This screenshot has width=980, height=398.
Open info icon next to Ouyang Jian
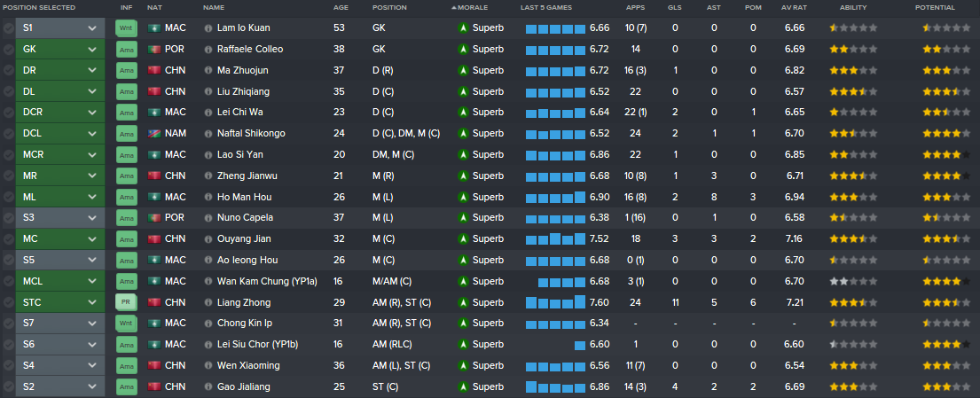coord(208,238)
